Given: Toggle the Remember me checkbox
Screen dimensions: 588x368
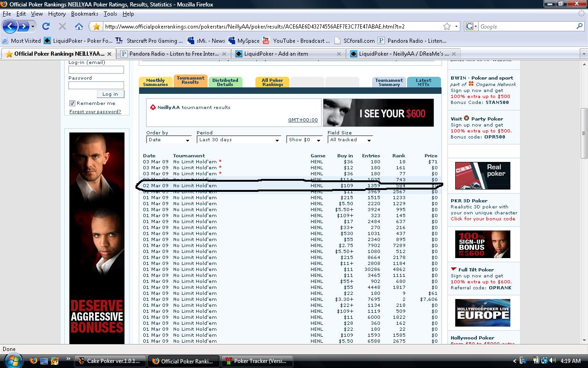Looking at the screenshot, I should click(72, 103).
